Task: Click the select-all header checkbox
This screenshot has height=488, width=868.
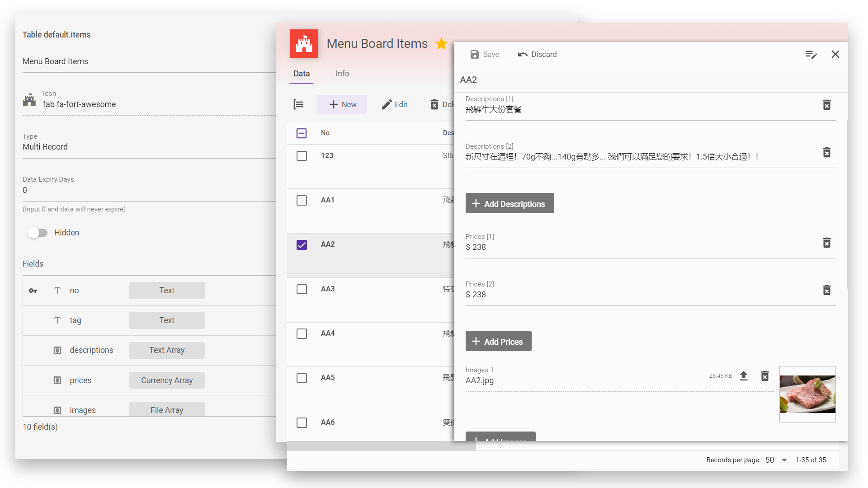Action: pos(302,133)
